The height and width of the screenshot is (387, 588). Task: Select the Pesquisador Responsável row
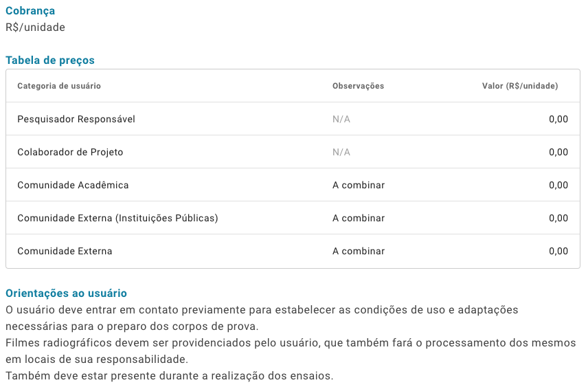coord(293,119)
